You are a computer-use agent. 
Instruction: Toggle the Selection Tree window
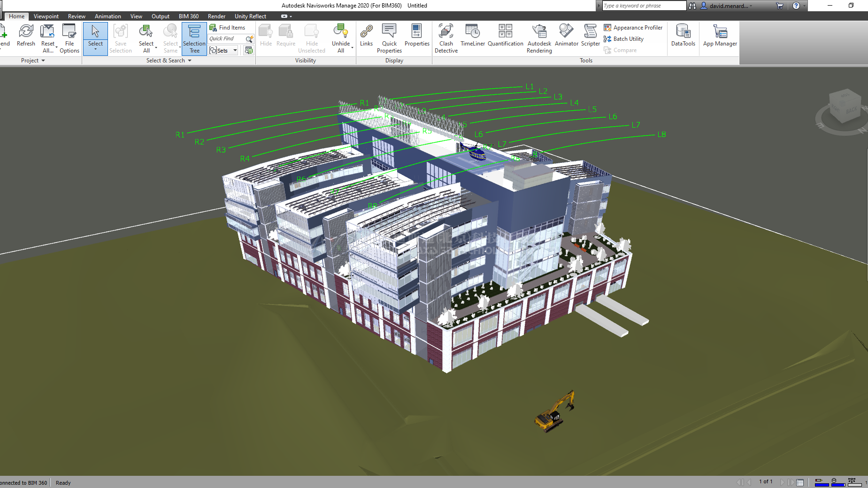coord(194,38)
